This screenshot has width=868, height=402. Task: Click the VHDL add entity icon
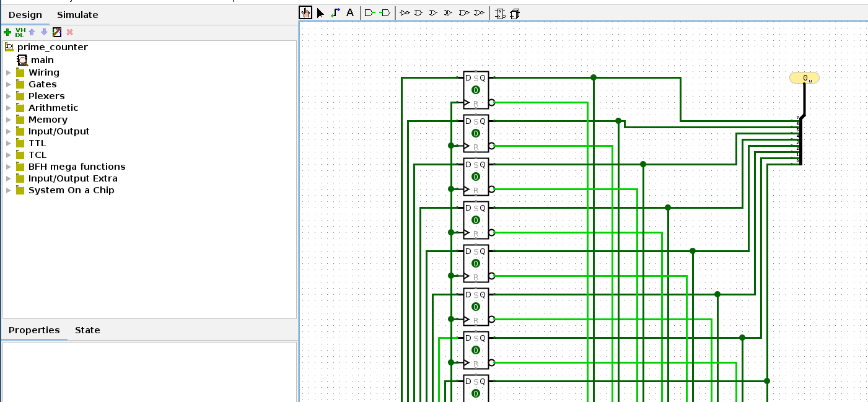click(20, 32)
